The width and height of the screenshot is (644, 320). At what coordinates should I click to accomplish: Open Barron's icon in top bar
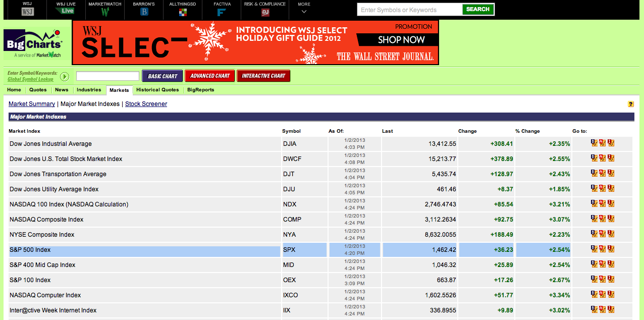click(x=144, y=11)
